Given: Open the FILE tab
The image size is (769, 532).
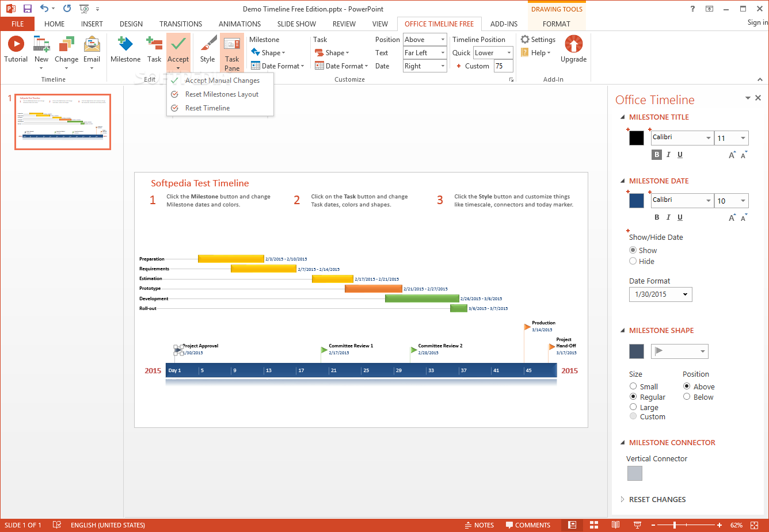Looking at the screenshot, I should tap(18, 24).
